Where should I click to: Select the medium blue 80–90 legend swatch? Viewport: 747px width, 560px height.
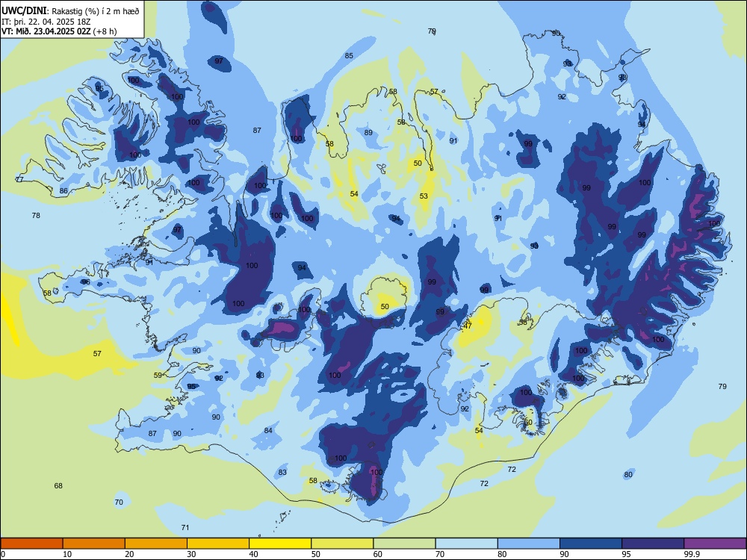click(529, 544)
